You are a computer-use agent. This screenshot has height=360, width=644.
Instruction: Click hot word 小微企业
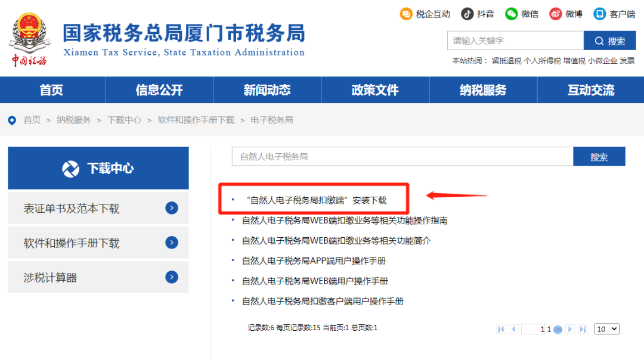[x=602, y=61]
